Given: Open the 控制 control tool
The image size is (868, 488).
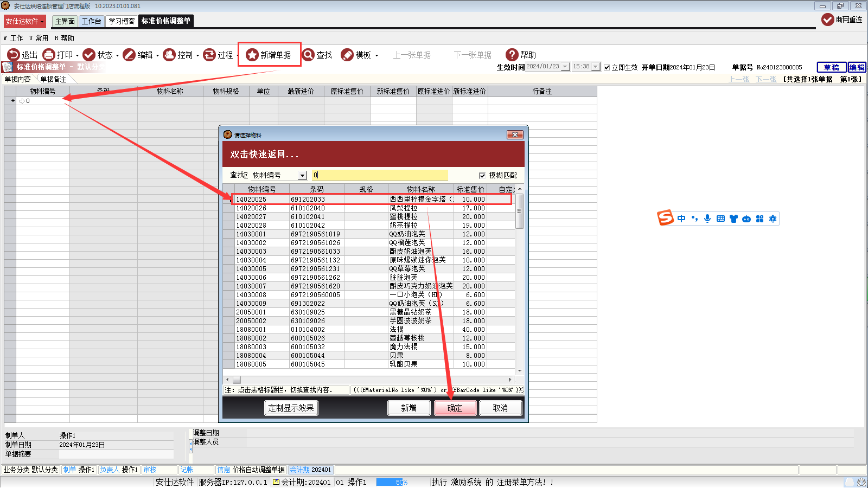Looking at the screenshot, I should click(x=169, y=55).
